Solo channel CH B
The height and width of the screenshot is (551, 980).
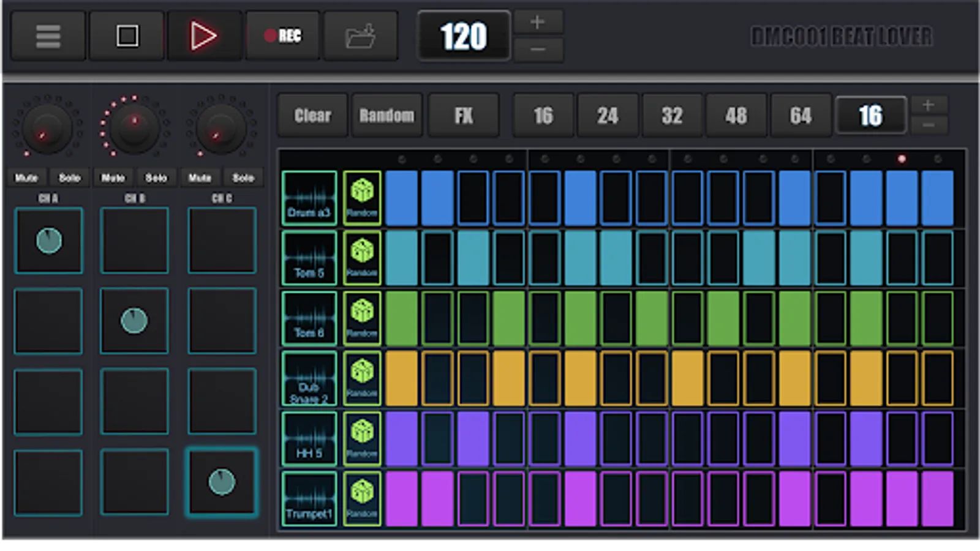(x=156, y=178)
